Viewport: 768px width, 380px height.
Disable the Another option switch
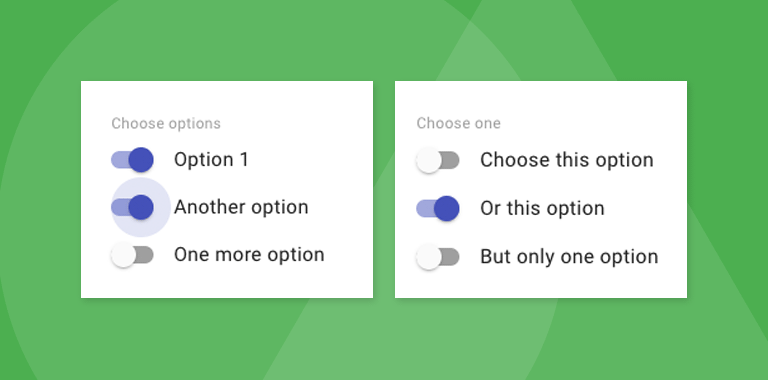pos(132,207)
